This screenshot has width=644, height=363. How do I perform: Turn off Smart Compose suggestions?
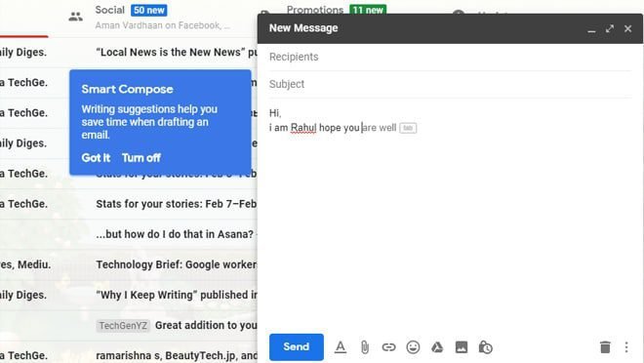(x=141, y=158)
